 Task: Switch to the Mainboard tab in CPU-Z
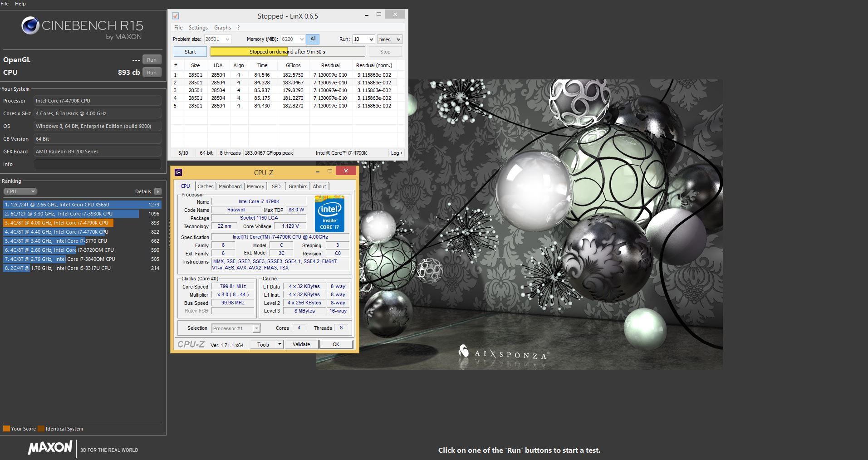click(x=230, y=186)
